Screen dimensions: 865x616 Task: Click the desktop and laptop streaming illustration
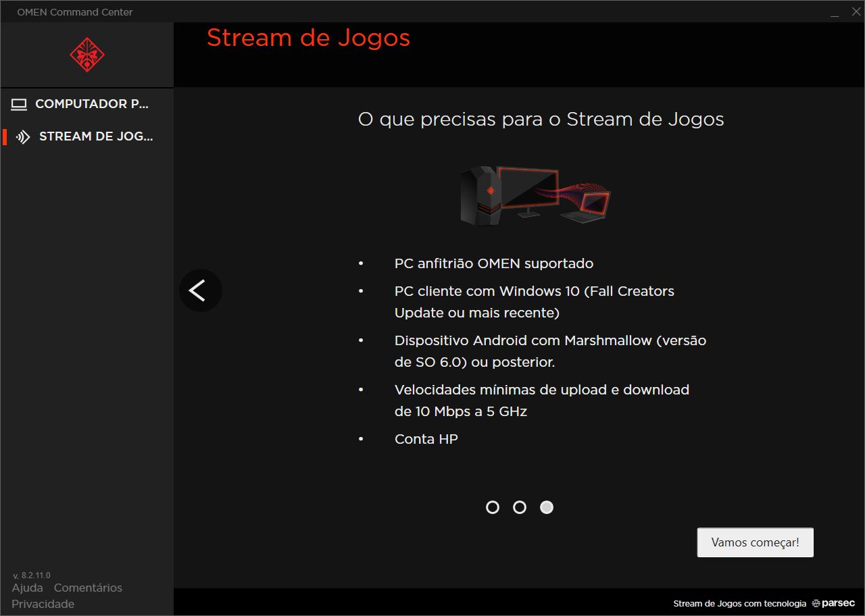click(535, 196)
